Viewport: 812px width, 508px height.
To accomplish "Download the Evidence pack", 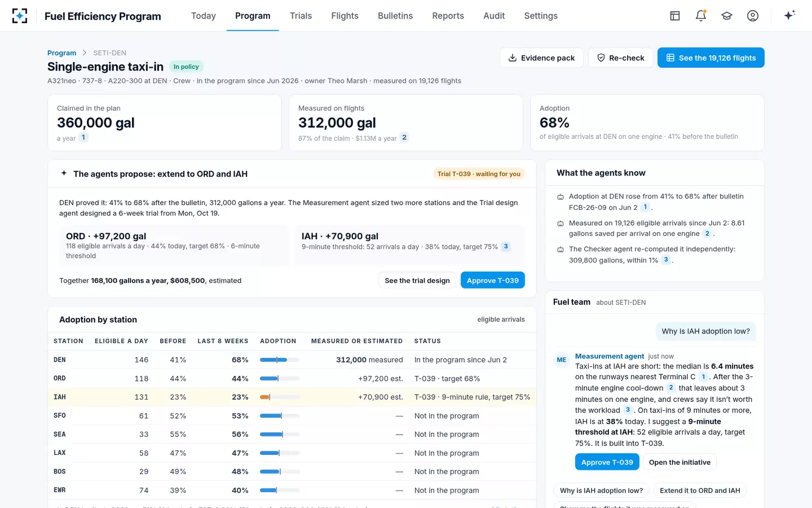I will coord(541,58).
